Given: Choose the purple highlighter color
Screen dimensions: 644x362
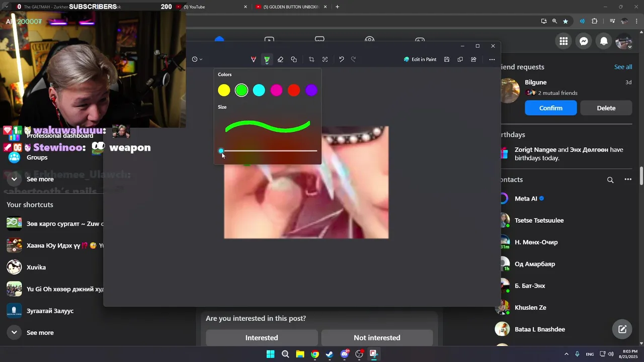Looking at the screenshot, I should click(x=311, y=90).
